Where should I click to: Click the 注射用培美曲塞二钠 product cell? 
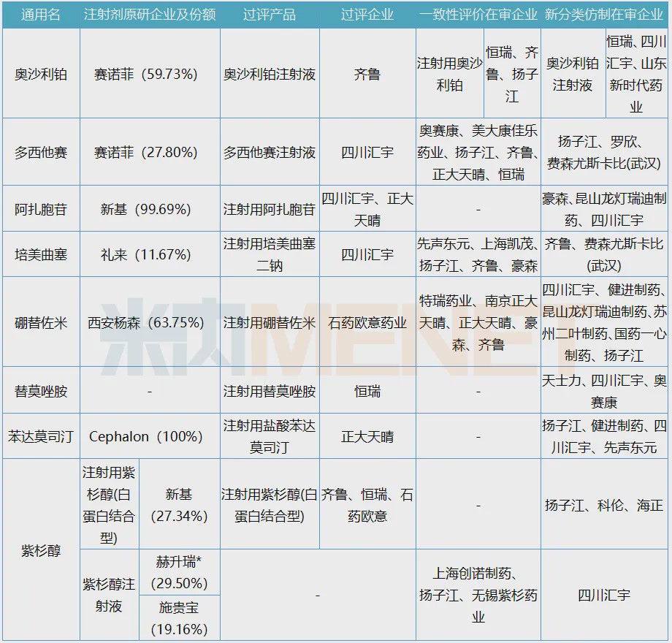[x=270, y=254]
